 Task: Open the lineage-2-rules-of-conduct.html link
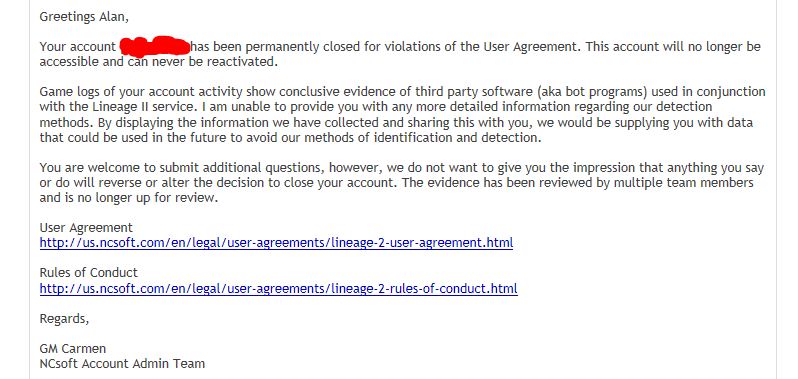pos(278,289)
